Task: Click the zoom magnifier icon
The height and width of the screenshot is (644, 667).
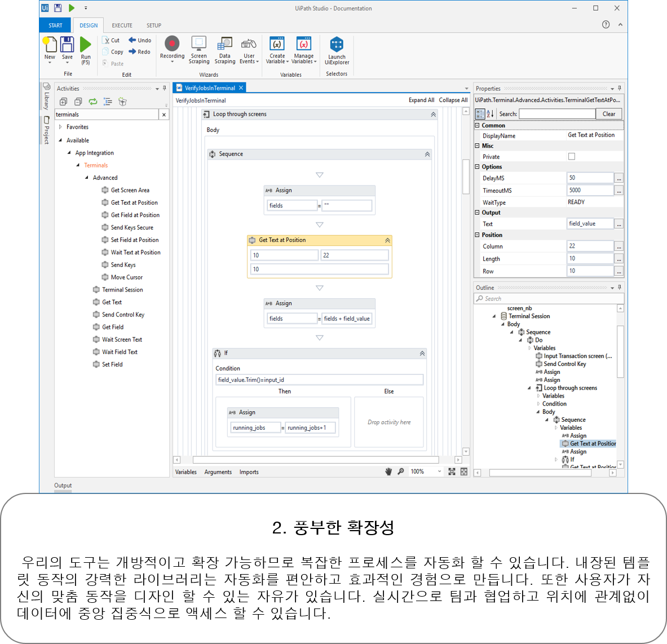Action: [x=401, y=471]
